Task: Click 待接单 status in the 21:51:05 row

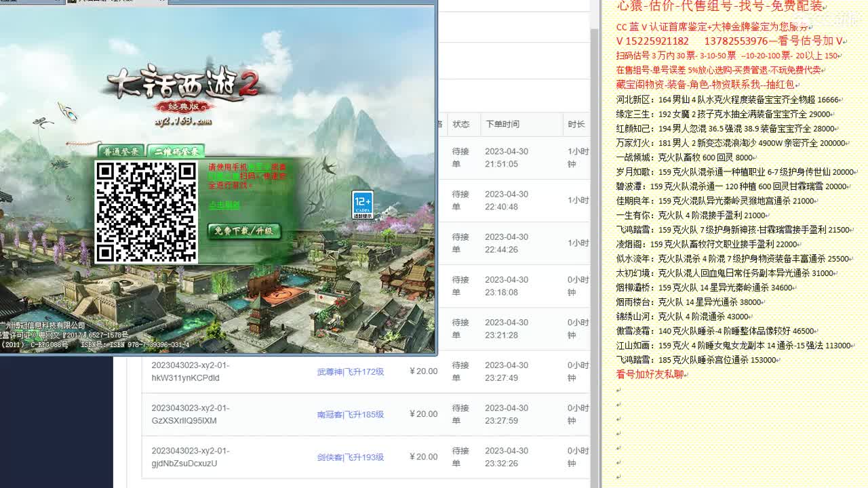Action: click(x=460, y=157)
